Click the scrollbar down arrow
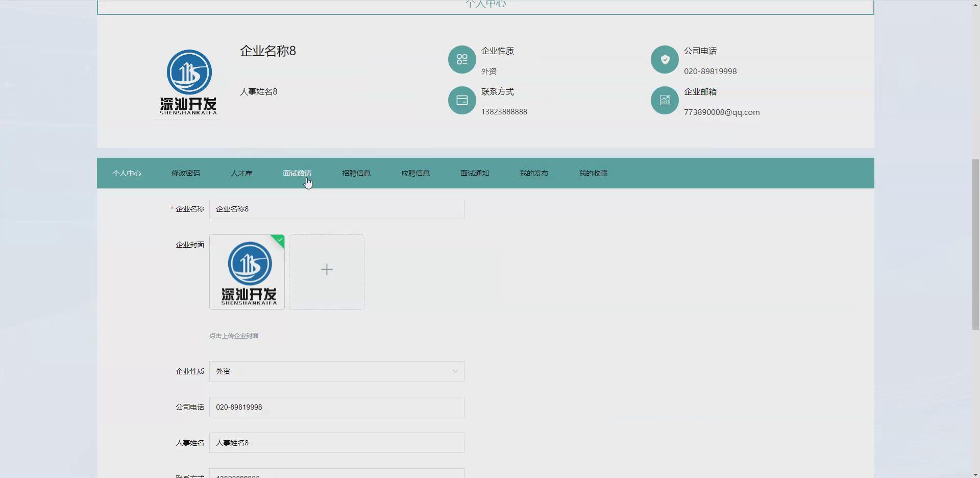The image size is (980, 478). click(975, 474)
